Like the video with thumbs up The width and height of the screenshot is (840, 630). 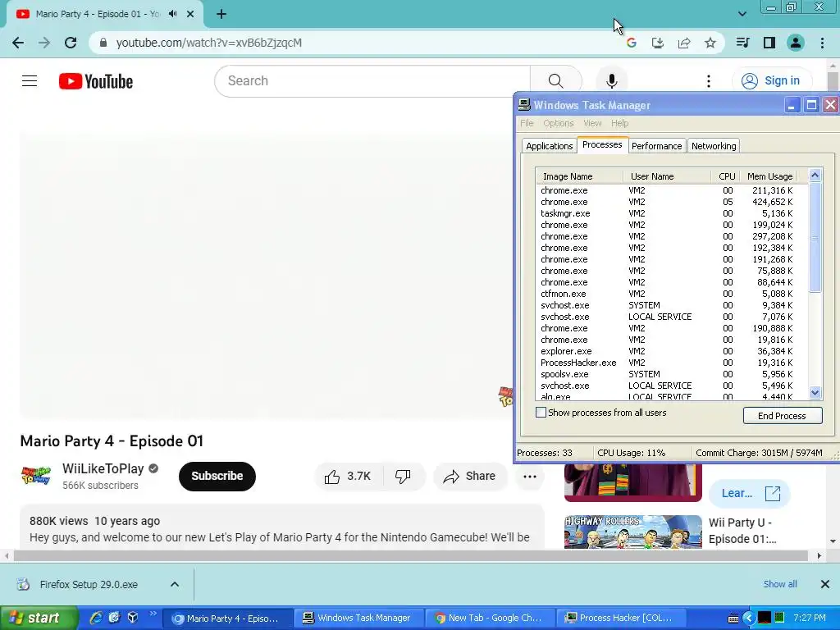pos(348,476)
